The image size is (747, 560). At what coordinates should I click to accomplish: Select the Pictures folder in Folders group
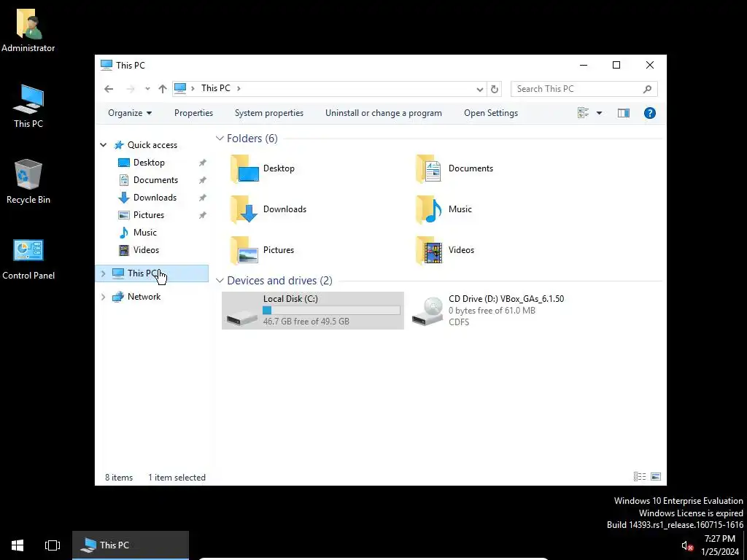263,250
